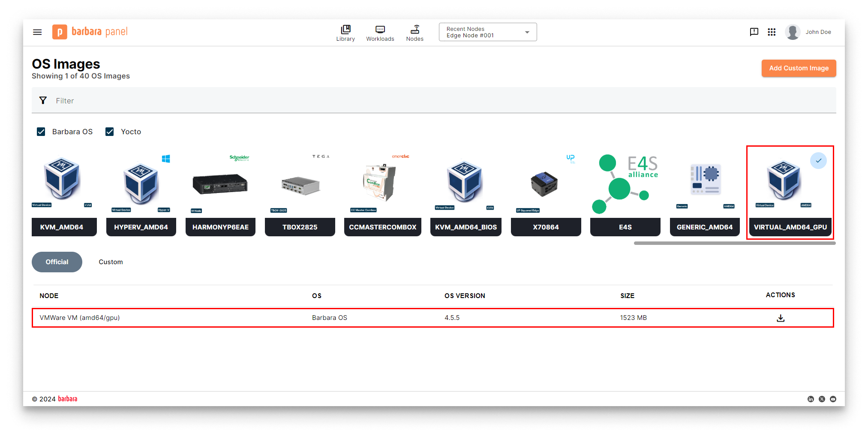Switch to the Custom tab
The width and height of the screenshot is (868, 434).
click(111, 262)
